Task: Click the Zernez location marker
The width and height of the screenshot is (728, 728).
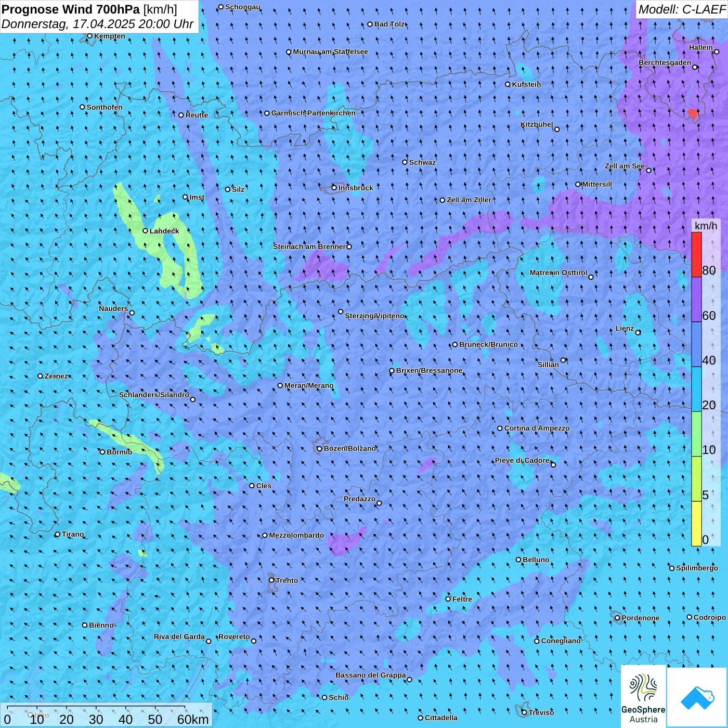Action: pos(41,376)
